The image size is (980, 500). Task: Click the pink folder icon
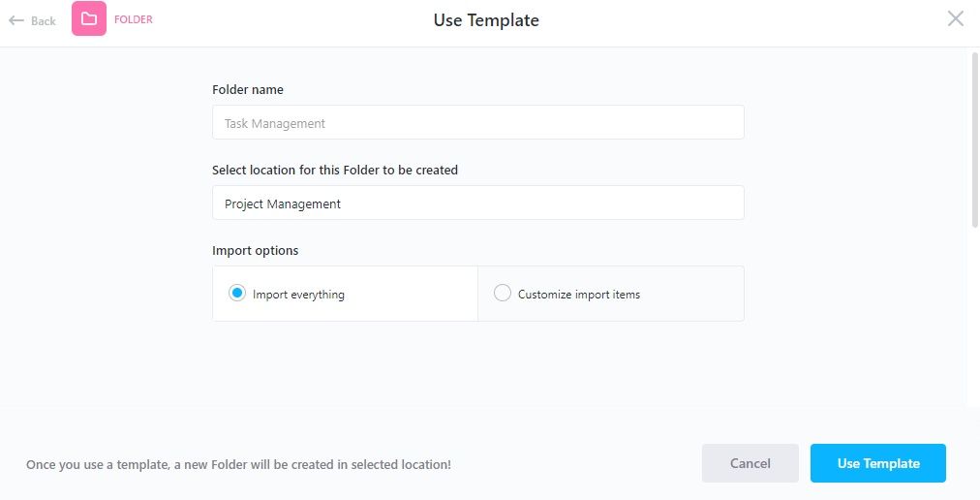89,19
